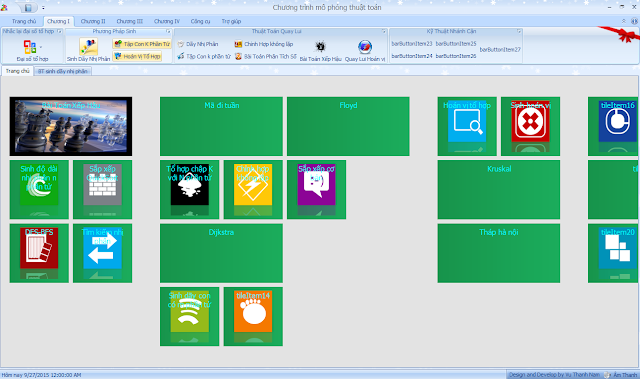
Task: Open the Sinh hoán vị tile
Action: [x=530, y=126]
